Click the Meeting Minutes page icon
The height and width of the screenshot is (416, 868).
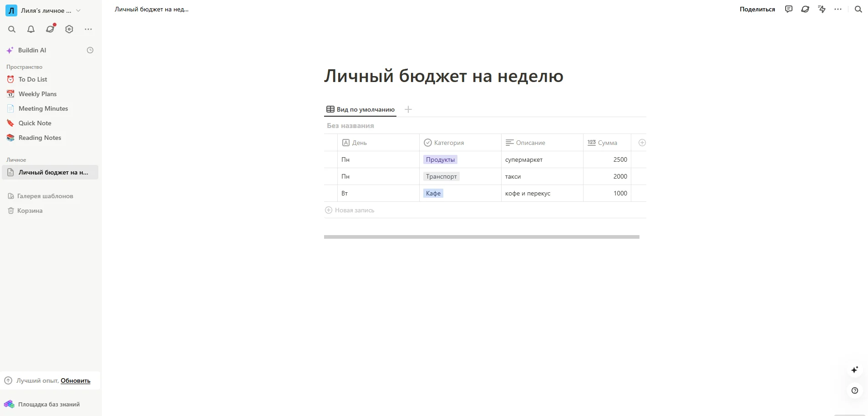pos(10,108)
